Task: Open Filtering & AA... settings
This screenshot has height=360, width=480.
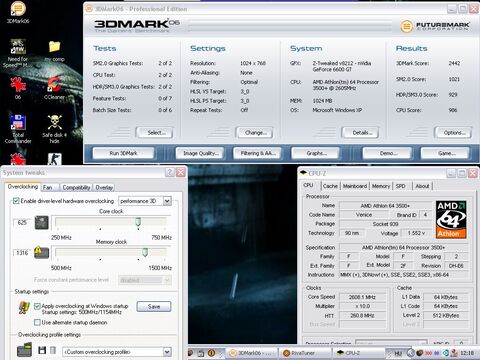Action: point(257,153)
